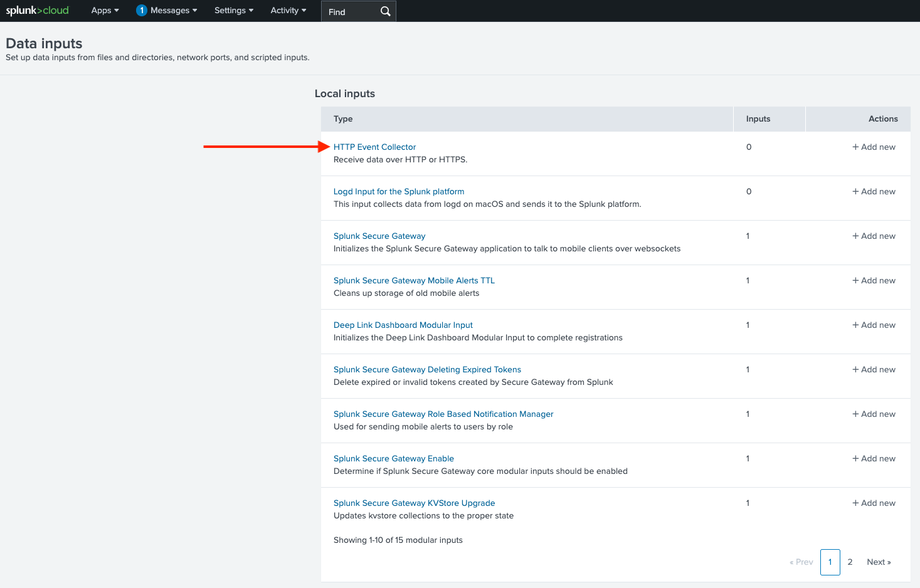Add new Role Based Notification Manager input
The image size is (920, 588).
pyautogui.click(x=874, y=414)
